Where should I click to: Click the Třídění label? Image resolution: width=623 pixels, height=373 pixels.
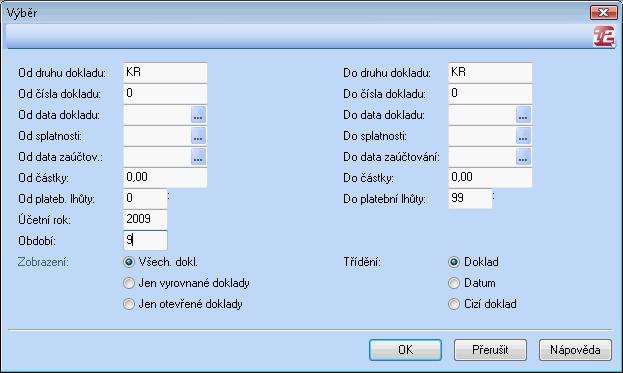click(362, 262)
